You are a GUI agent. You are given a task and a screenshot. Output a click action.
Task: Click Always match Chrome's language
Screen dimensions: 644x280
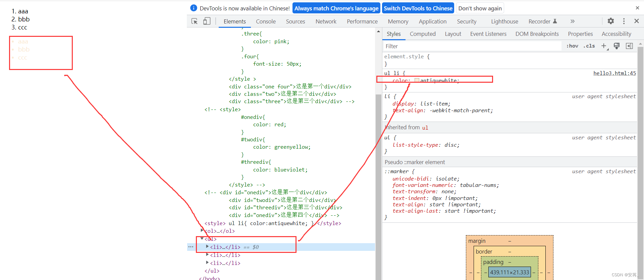pyautogui.click(x=336, y=8)
